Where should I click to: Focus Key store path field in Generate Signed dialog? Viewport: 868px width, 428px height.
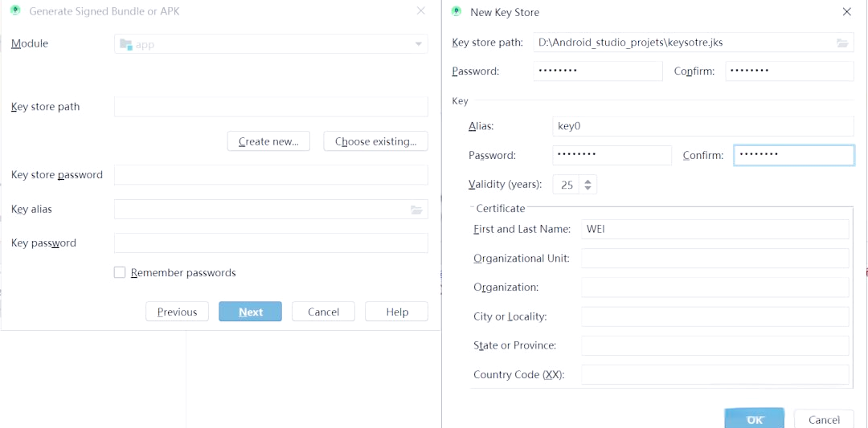[272, 107]
